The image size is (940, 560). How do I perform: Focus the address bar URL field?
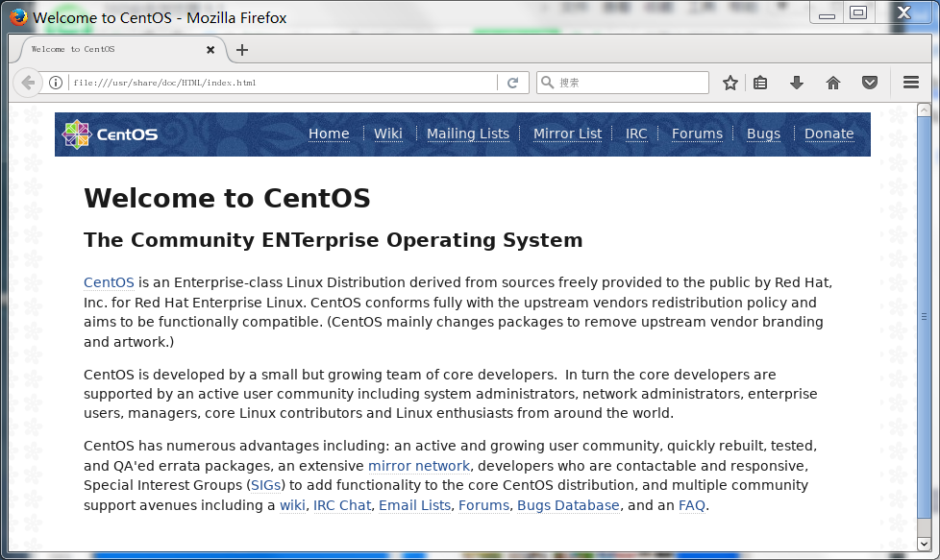click(282, 83)
